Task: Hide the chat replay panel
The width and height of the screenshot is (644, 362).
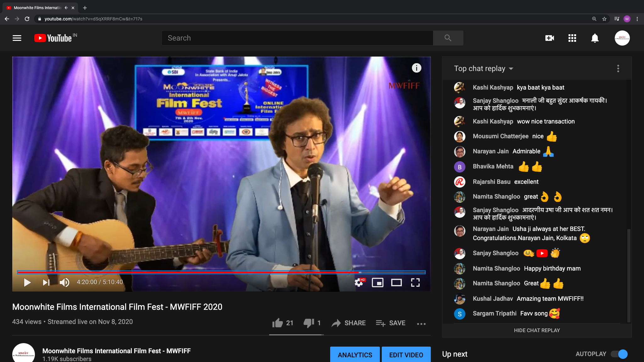Action: click(x=537, y=330)
